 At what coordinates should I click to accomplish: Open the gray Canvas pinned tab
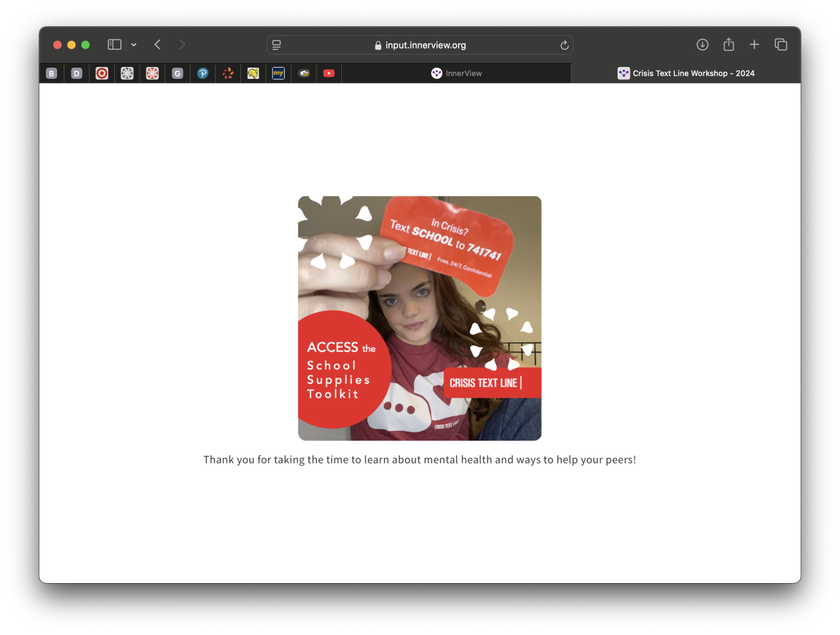pos(127,74)
